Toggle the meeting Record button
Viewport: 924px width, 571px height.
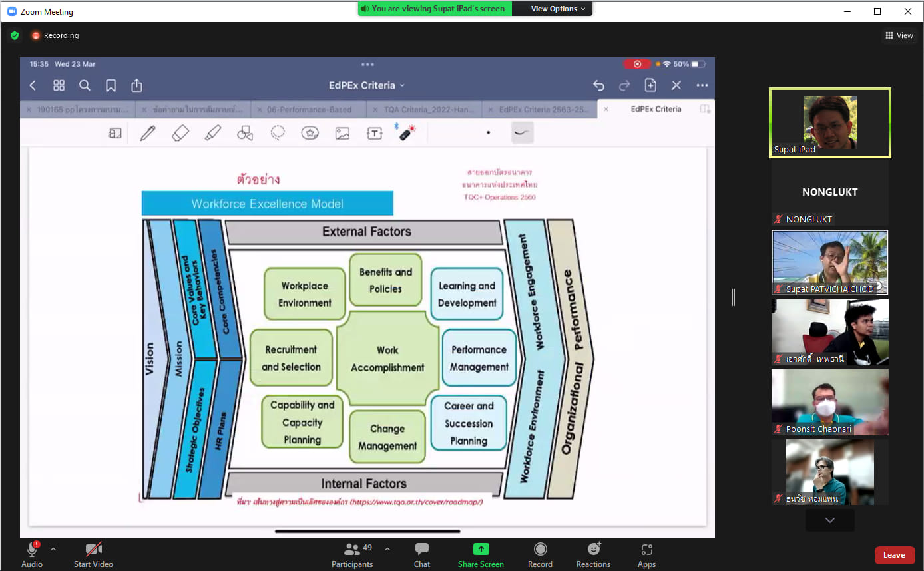[x=540, y=555]
